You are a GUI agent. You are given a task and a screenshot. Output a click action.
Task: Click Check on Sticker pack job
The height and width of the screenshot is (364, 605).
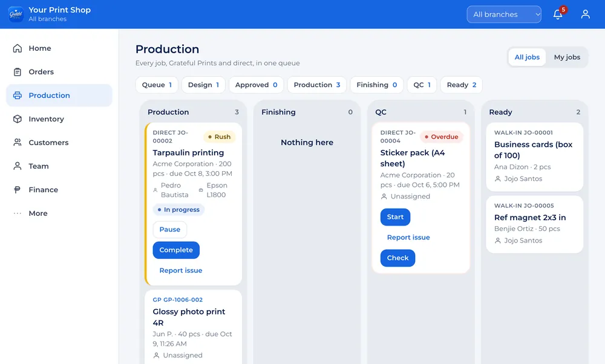point(398,258)
